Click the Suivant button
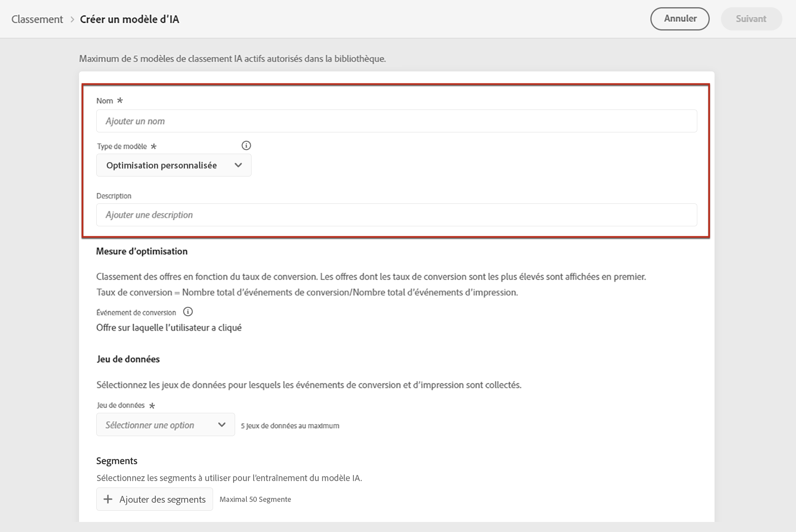Image resolution: width=796 pixels, height=532 pixels. (x=751, y=19)
